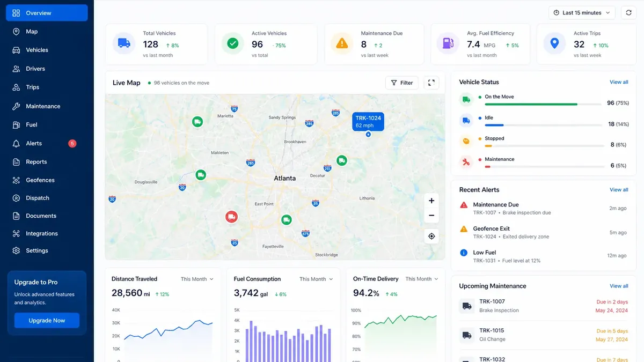Click "Oil Change" under TRK-1015
The image size is (644, 362).
[x=492, y=339]
